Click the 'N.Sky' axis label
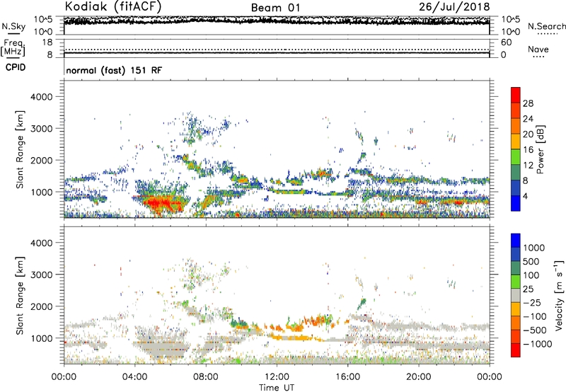 13,26
